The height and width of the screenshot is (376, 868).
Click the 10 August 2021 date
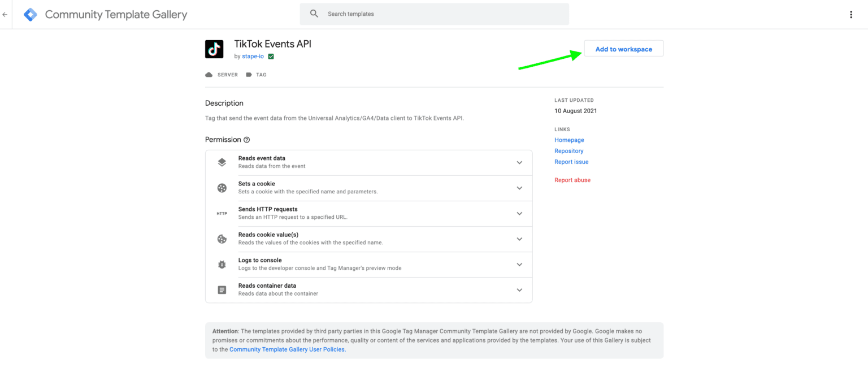(576, 111)
